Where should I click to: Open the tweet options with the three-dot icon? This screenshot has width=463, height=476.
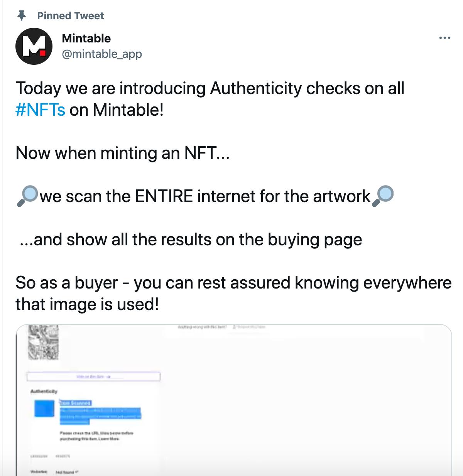446,37
